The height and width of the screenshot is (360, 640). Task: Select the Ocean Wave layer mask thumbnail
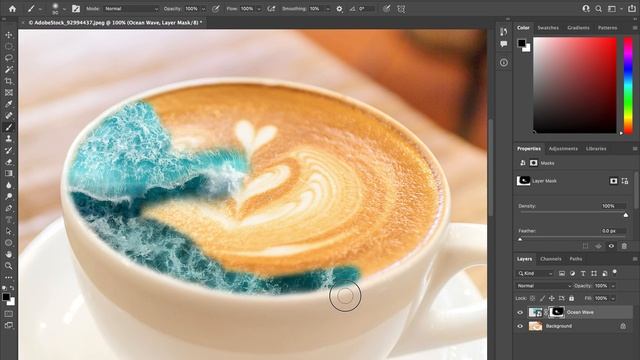coord(556,312)
